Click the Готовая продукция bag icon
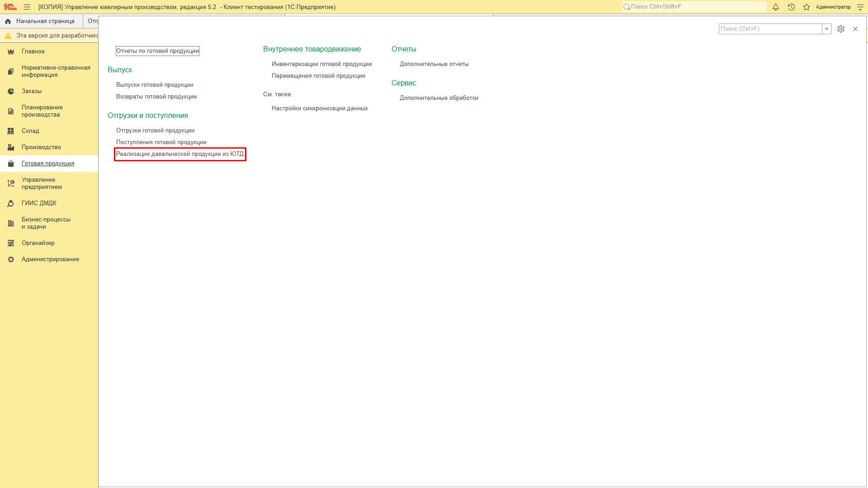The width and height of the screenshot is (868, 488). pos(11,164)
